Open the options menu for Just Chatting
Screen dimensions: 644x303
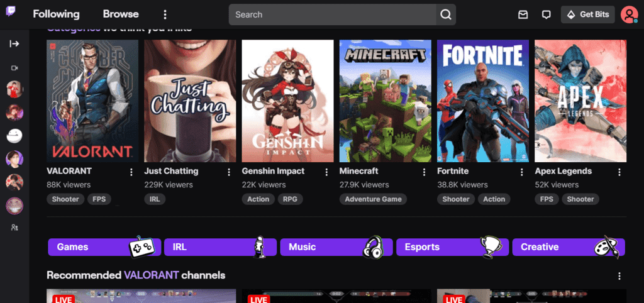(229, 172)
